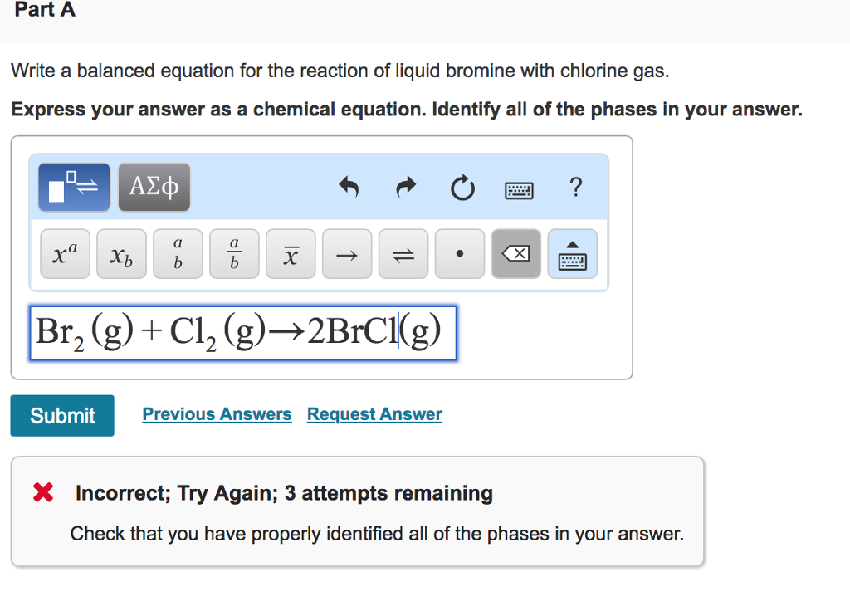Screen dimensions: 850x616
Task: Insert a right arrow symbol
Action: coord(347,254)
